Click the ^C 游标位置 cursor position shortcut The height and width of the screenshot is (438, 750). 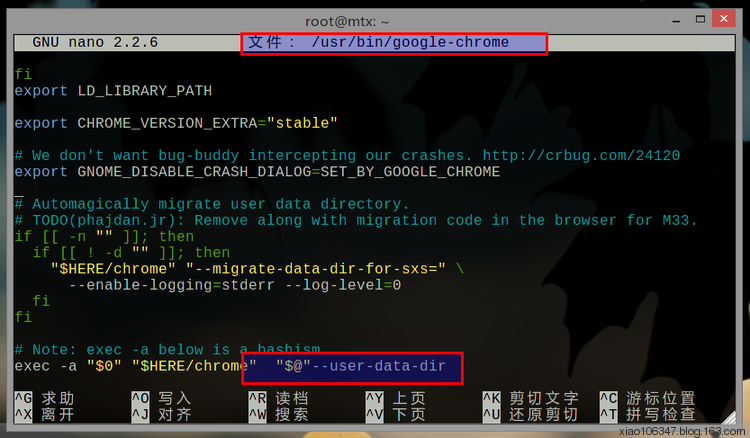click(648, 398)
